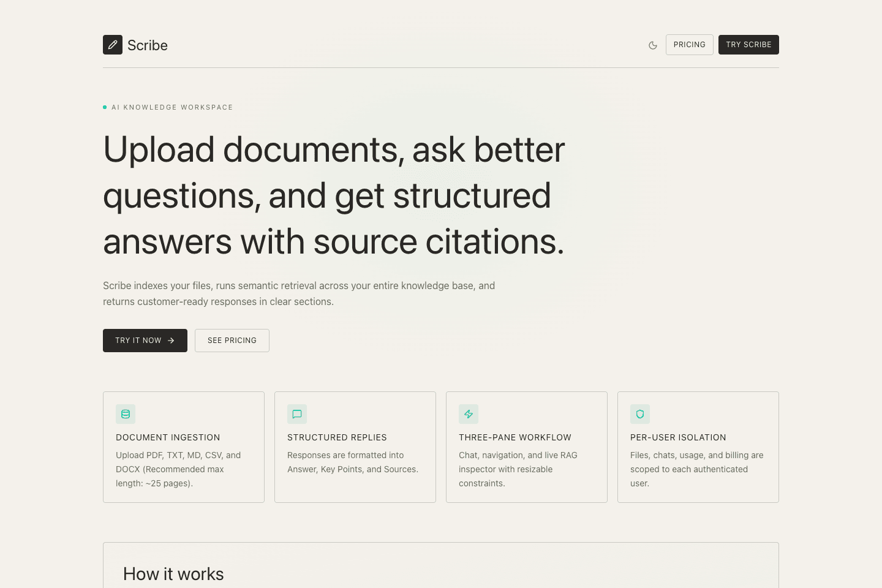This screenshot has height=588, width=882.
Task: Select the Per-User Isolation card title
Action: click(x=678, y=437)
